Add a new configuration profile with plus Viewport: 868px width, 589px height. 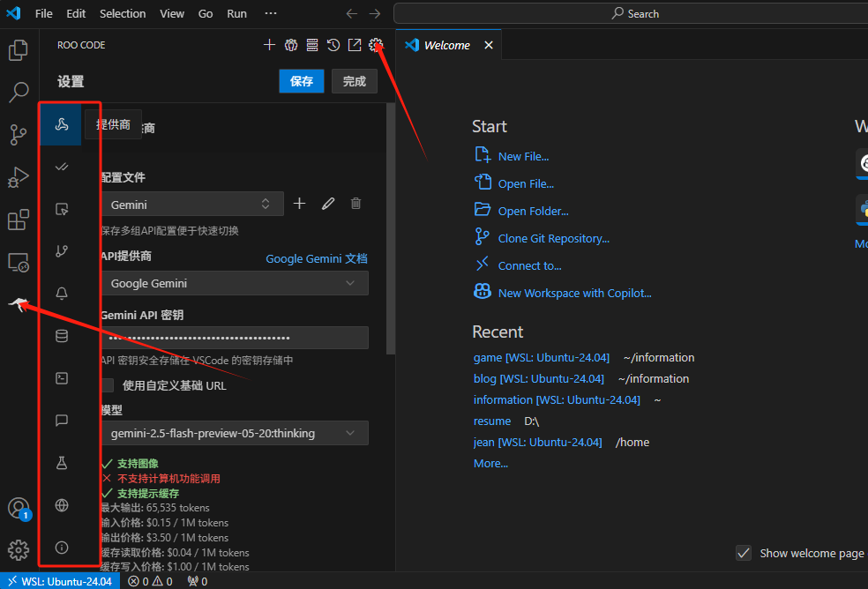[300, 204]
